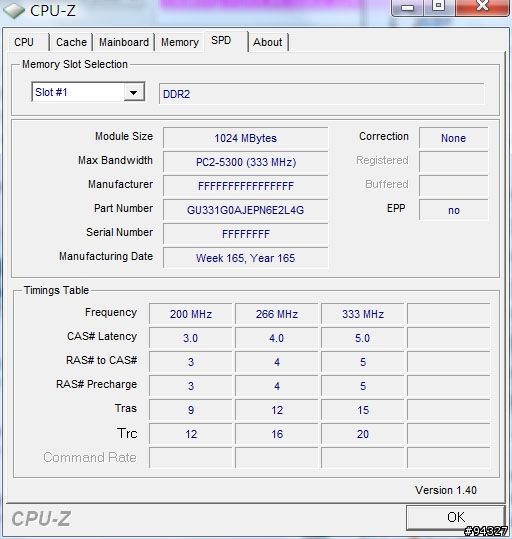Select the SPD tab
This screenshot has width=512, height=539.
[x=226, y=42]
